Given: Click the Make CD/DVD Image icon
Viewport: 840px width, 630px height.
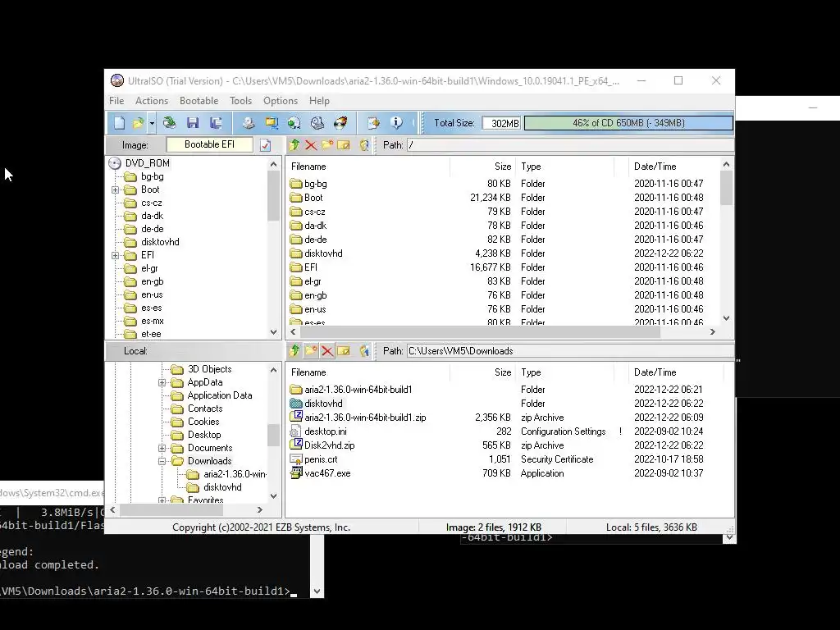Looking at the screenshot, I should click(x=248, y=123).
